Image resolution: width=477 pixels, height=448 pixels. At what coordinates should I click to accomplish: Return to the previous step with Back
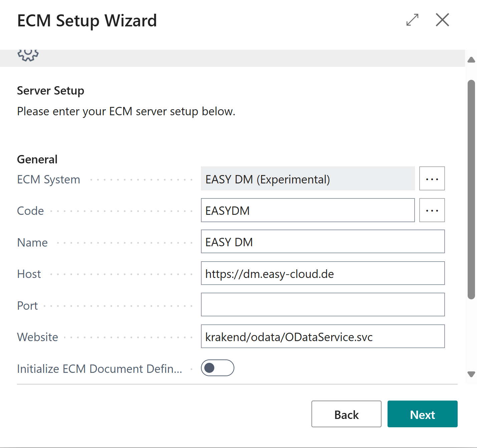346,414
